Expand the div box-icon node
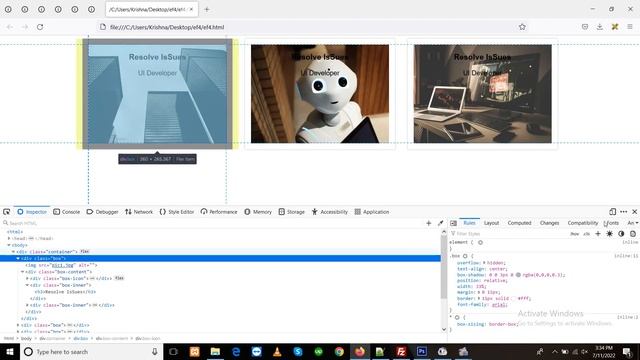Image resolution: width=640 pixels, height=360 pixels. pos(27,278)
